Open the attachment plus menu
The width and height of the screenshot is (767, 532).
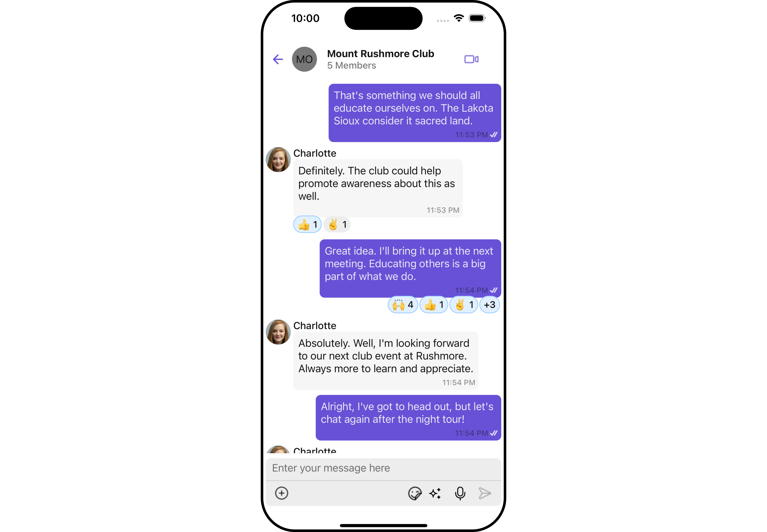click(x=281, y=493)
